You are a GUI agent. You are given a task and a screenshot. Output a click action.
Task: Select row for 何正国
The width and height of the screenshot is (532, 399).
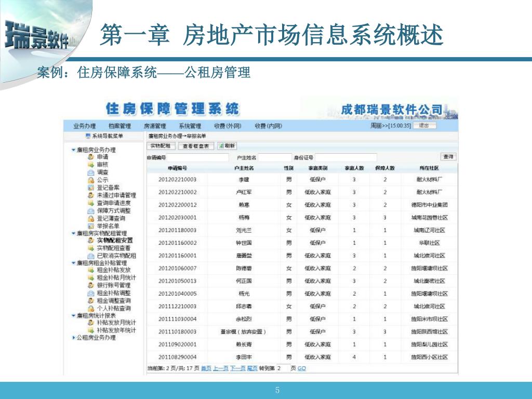[x=302, y=281]
